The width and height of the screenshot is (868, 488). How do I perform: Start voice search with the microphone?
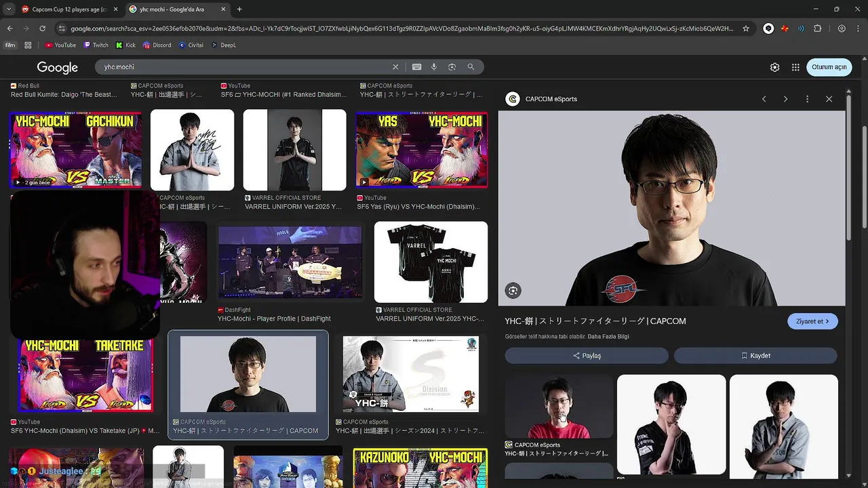coord(434,67)
